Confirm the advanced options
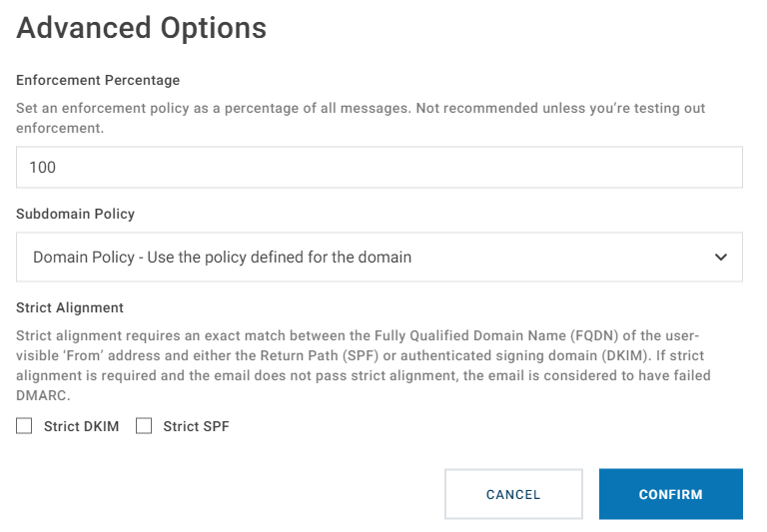The image size is (767, 532). [x=670, y=494]
